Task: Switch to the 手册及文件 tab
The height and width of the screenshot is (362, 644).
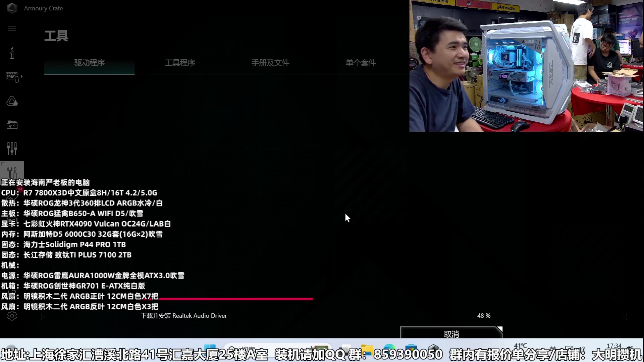Action: [270, 63]
